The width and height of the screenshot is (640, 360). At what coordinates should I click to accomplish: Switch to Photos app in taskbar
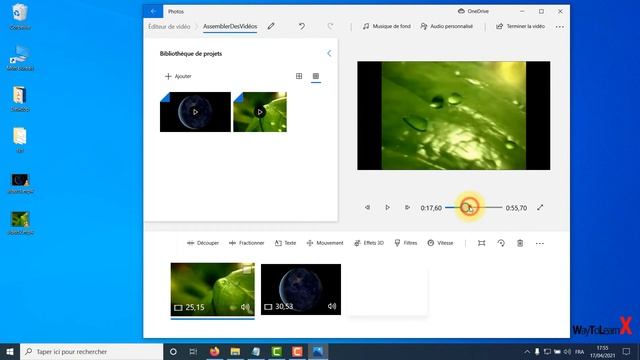318,351
